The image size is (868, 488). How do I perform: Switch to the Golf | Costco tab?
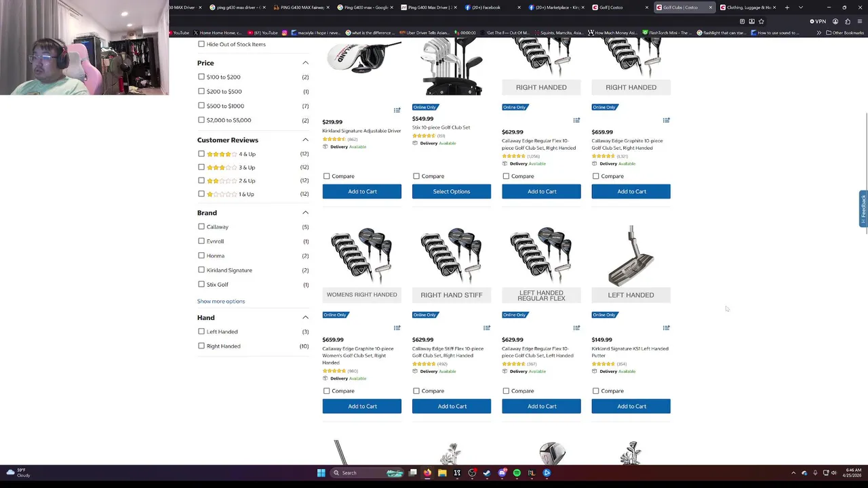[618, 7]
